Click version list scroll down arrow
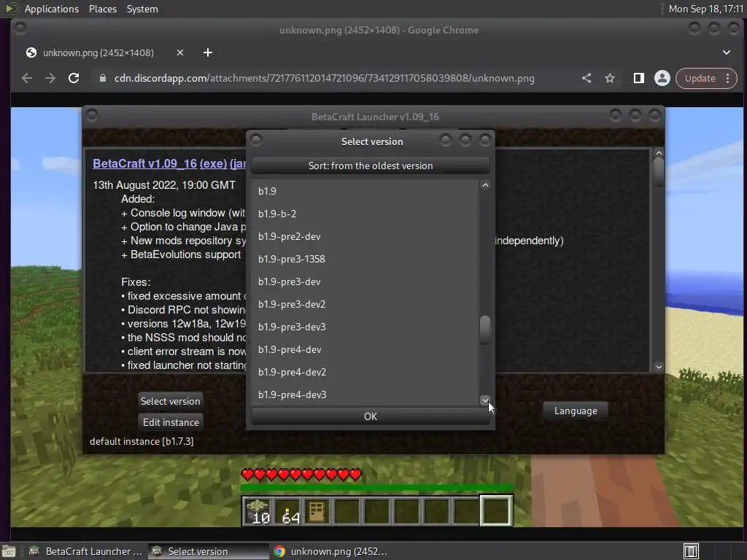Image resolution: width=747 pixels, height=560 pixels. (x=485, y=400)
